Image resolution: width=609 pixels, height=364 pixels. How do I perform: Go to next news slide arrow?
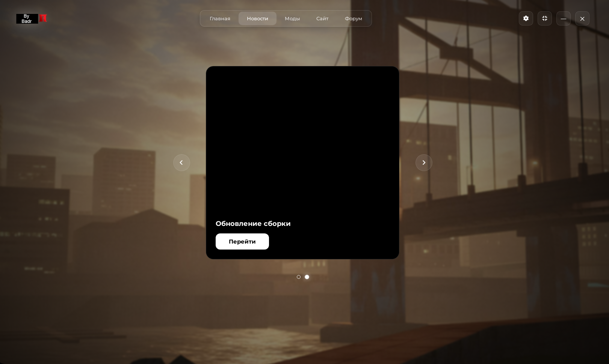coord(424,162)
